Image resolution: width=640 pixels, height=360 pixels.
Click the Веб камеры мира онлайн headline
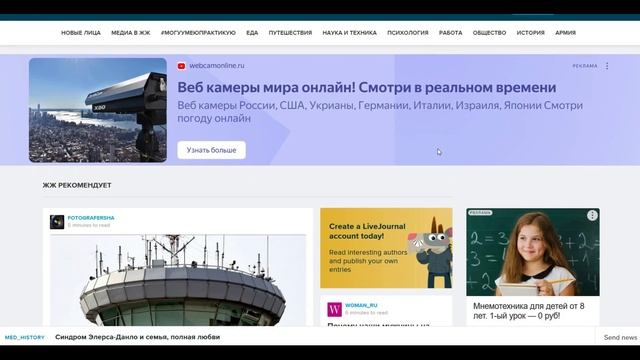367,87
